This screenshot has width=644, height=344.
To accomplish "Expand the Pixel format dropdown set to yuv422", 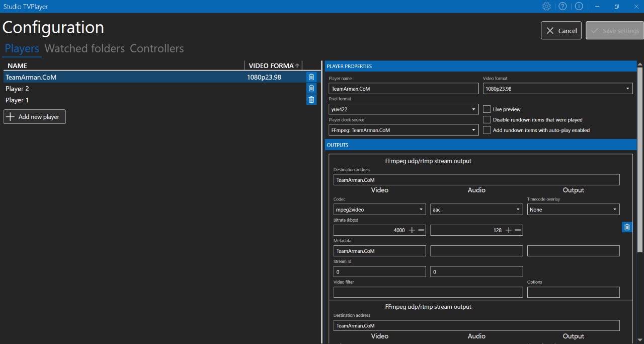I will (x=404, y=109).
